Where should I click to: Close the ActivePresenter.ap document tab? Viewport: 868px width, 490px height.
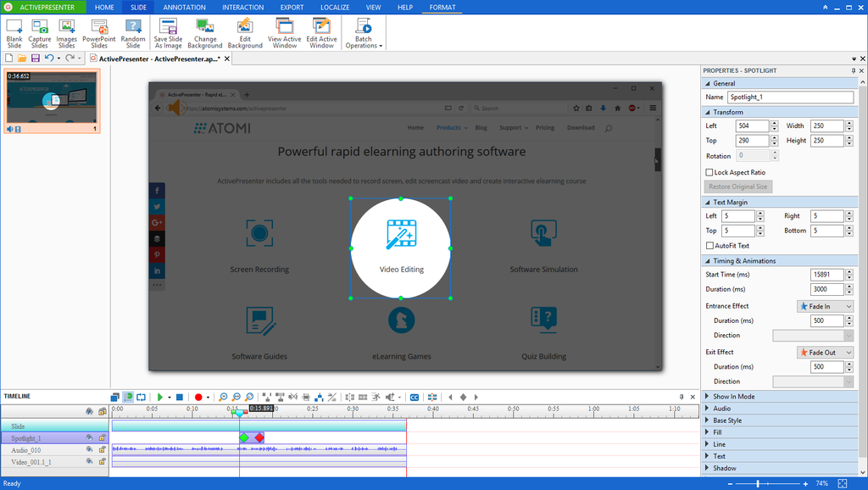[227, 58]
